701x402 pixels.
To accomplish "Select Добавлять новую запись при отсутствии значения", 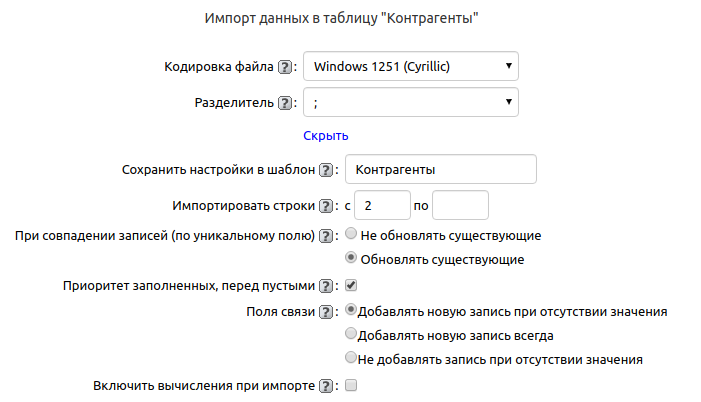I will [350, 310].
